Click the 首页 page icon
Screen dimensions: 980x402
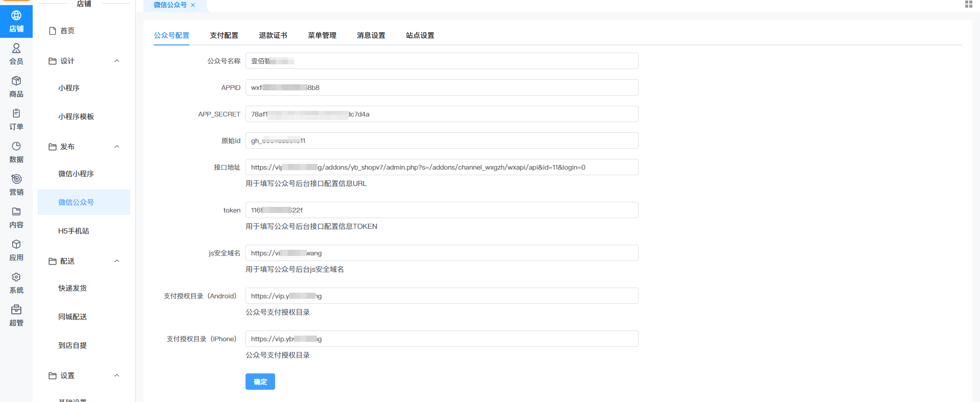point(52,31)
